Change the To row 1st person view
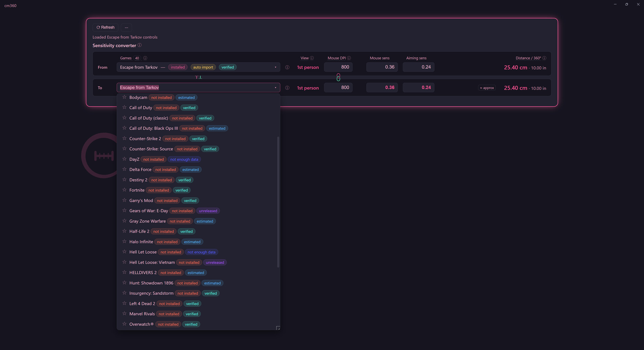Viewport: 644px width, 350px height. click(308, 88)
